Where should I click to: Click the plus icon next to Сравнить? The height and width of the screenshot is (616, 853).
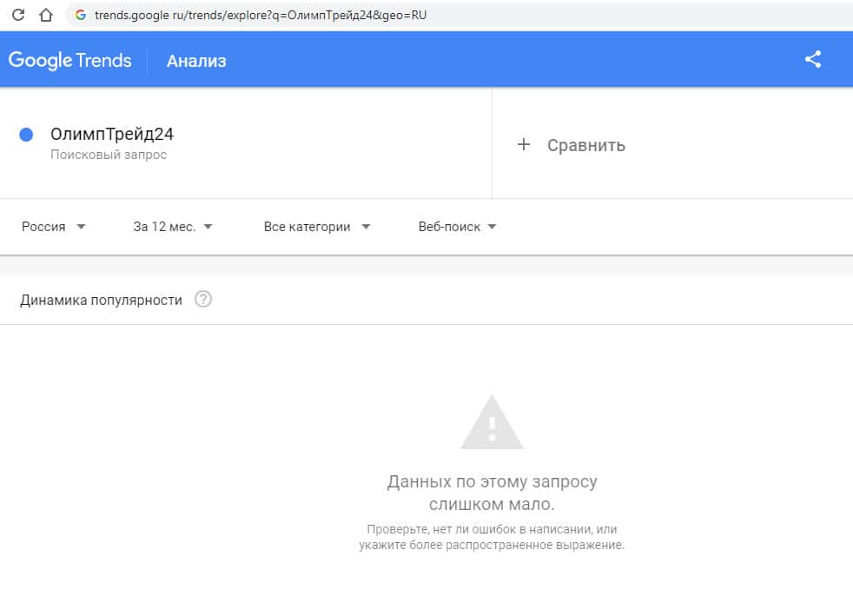523,145
